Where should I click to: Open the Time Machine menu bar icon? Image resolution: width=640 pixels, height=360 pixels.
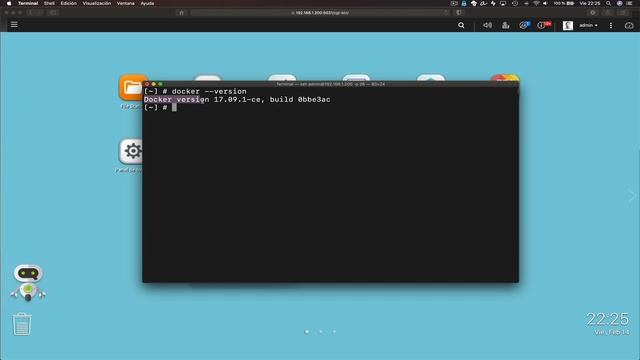point(515,3)
